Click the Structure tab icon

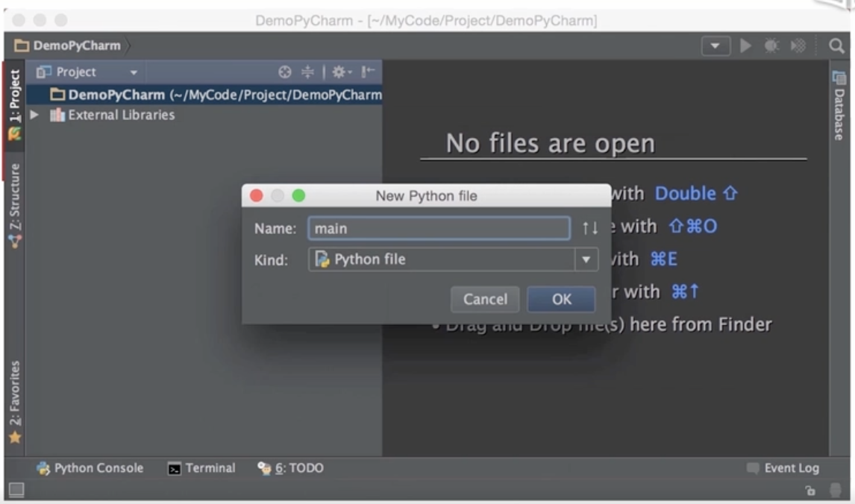tap(15, 242)
